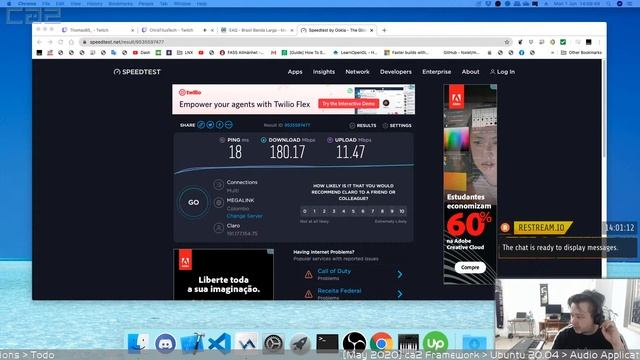
Task: Click the speedtest.net address bar
Action: tap(296, 42)
